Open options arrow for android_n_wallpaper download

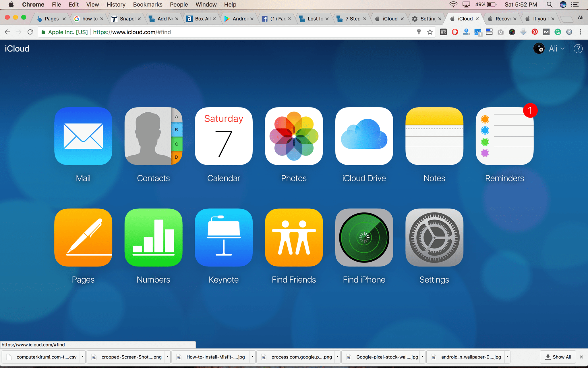click(507, 356)
